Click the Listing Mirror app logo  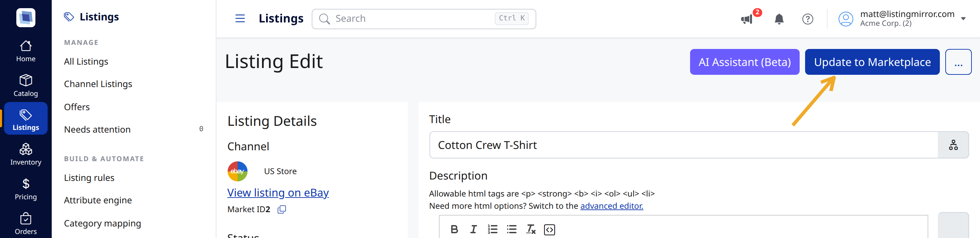pyautogui.click(x=26, y=17)
